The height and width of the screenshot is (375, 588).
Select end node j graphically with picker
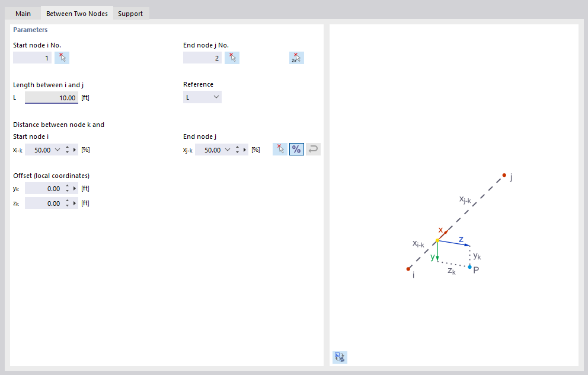(232, 58)
